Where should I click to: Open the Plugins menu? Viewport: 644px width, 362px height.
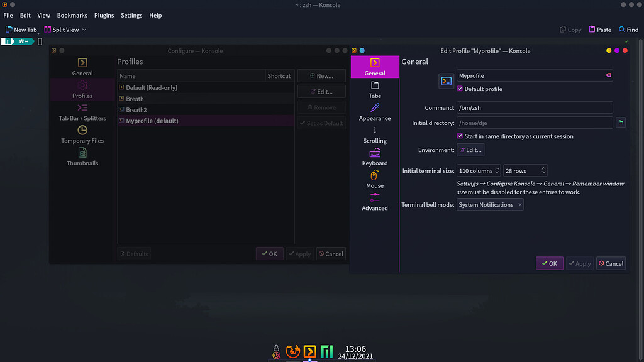103,15
